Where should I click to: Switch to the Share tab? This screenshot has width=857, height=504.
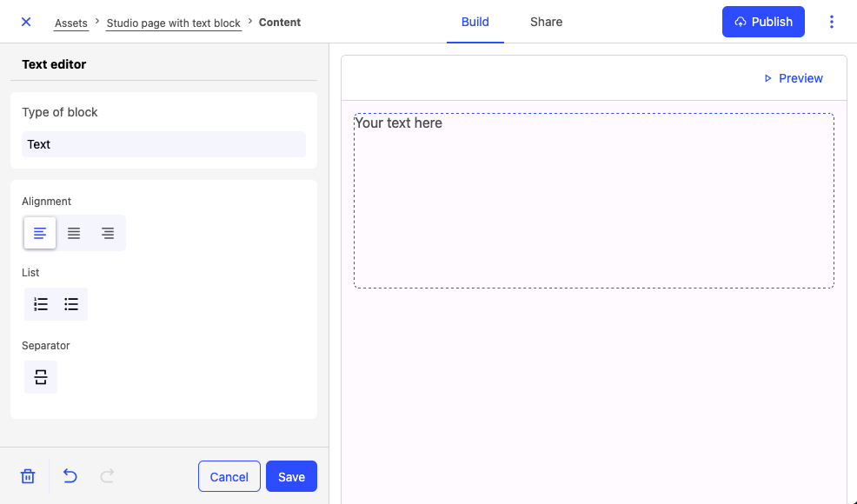point(546,22)
